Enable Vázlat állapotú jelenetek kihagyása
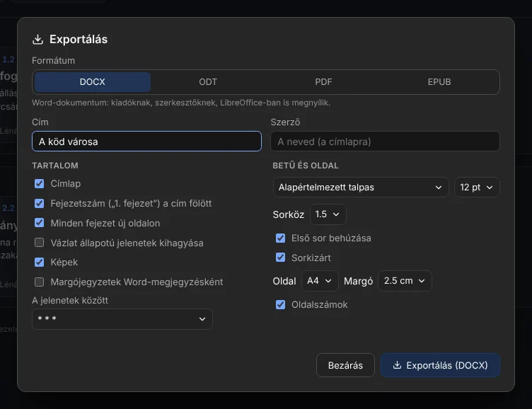The image size is (532, 409). point(40,243)
